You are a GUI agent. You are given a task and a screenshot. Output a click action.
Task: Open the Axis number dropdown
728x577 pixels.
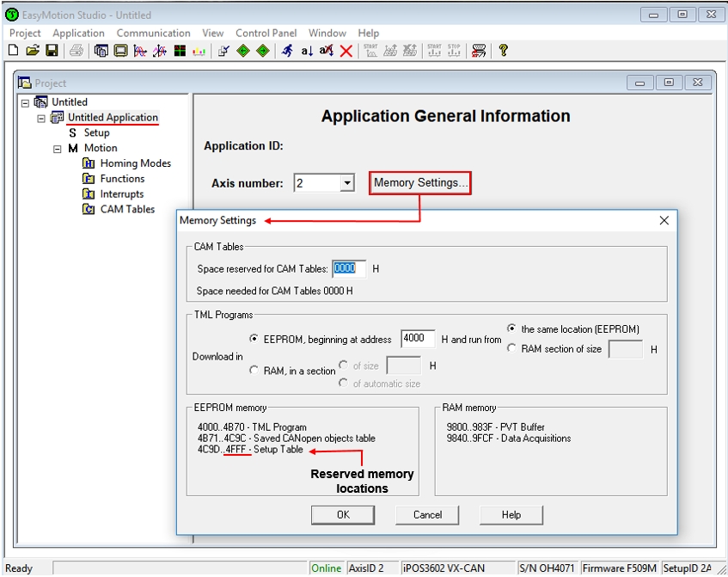[347, 182]
